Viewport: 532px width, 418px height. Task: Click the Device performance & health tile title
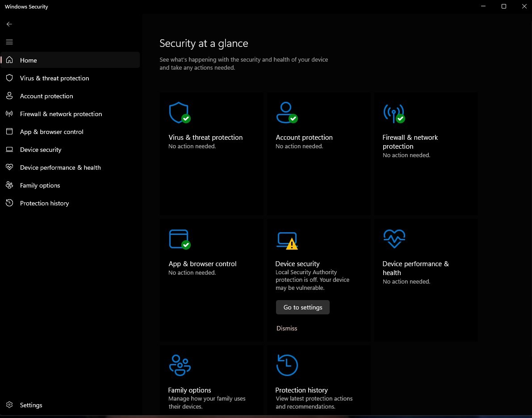[415, 268]
